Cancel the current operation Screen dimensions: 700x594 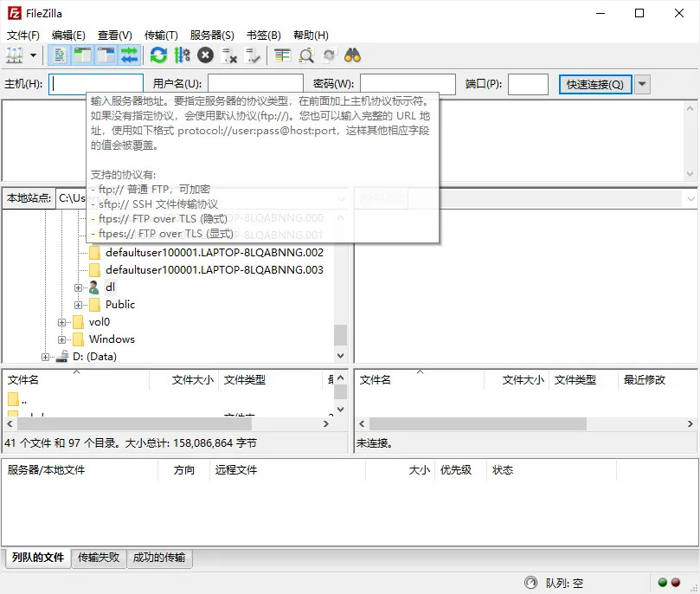click(x=205, y=55)
